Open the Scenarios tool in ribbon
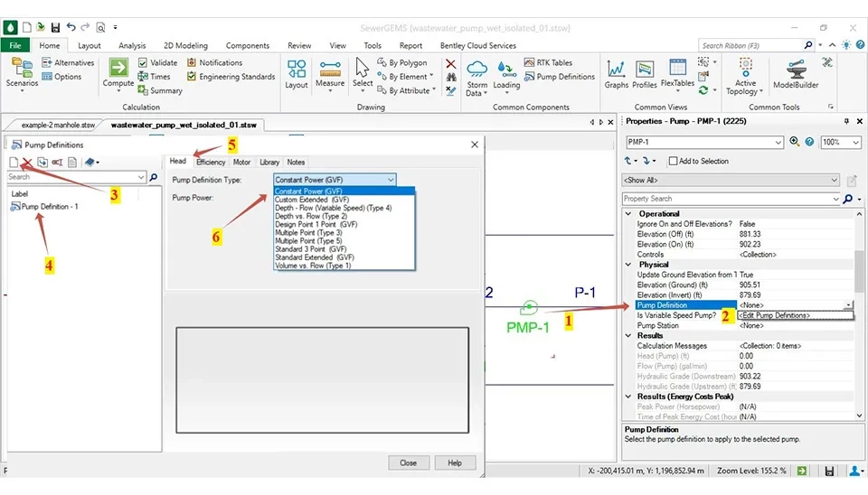This screenshot has height=495, width=868. (x=22, y=72)
